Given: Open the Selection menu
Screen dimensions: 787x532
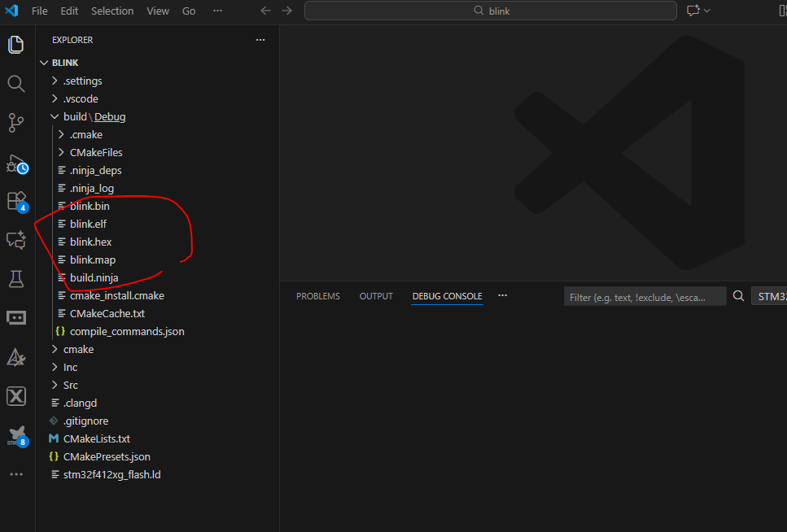Looking at the screenshot, I should point(112,11).
